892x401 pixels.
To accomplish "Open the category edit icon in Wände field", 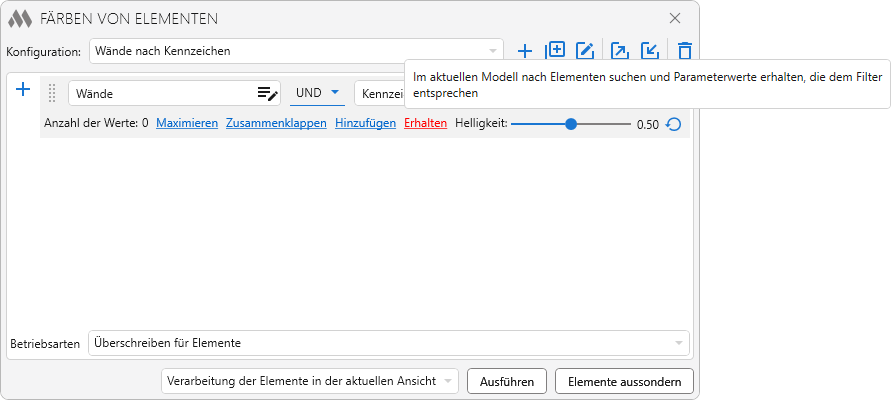I will [x=266, y=93].
